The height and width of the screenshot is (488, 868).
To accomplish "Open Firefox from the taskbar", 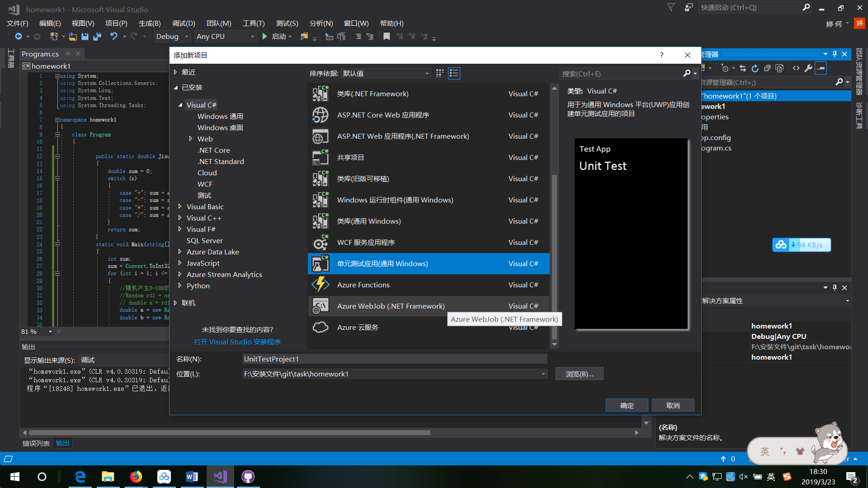I will click(x=136, y=476).
